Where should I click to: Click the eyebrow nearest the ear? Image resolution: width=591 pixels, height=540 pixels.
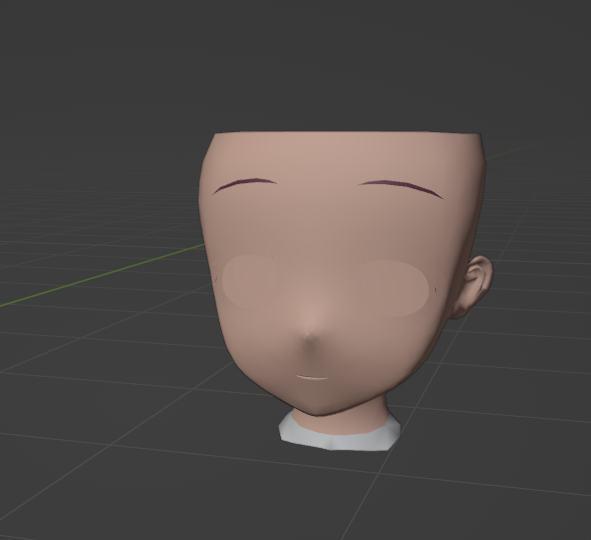coord(401,188)
